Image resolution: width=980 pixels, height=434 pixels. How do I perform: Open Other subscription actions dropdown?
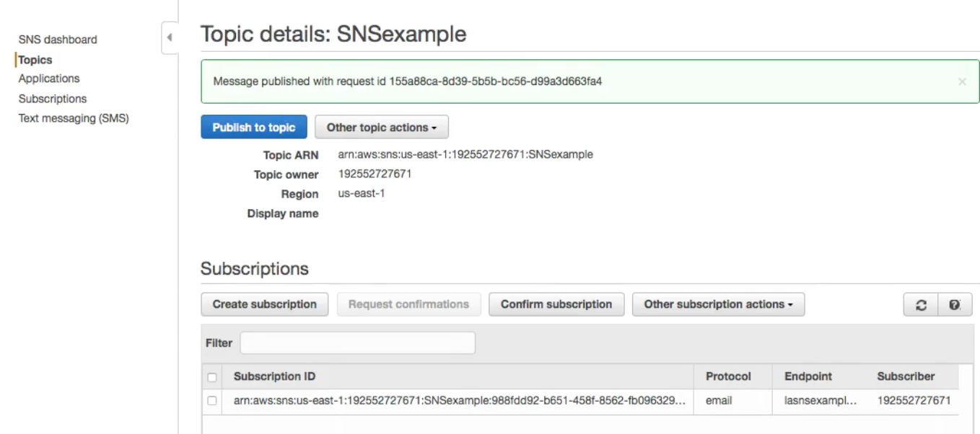(718, 304)
